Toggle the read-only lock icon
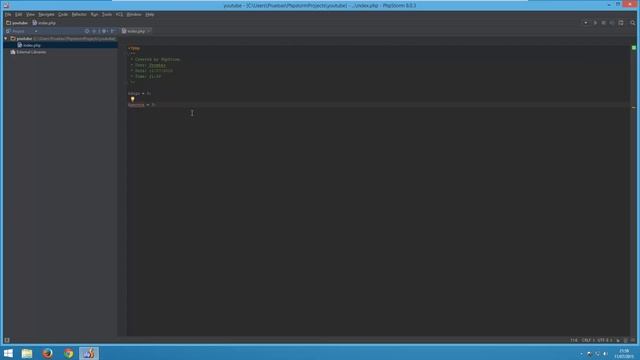The height and width of the screenshot is (360, 640). tap(618, 340)
